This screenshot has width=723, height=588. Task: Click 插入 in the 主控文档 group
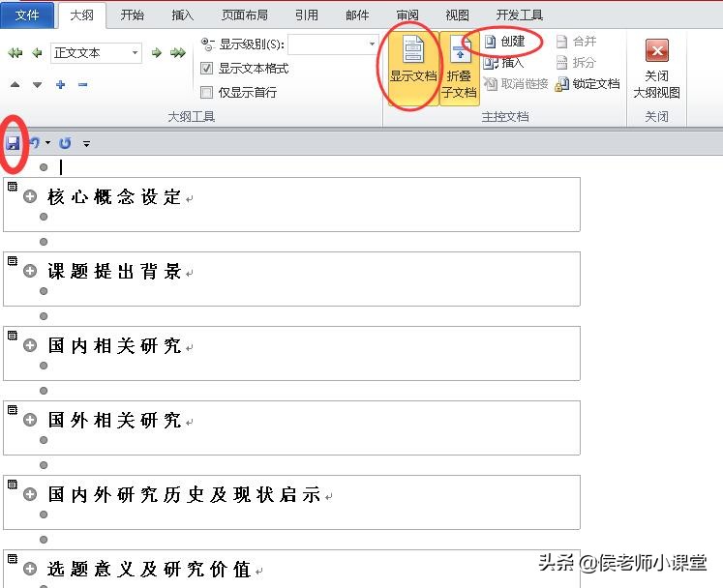[x=504, y=62]
